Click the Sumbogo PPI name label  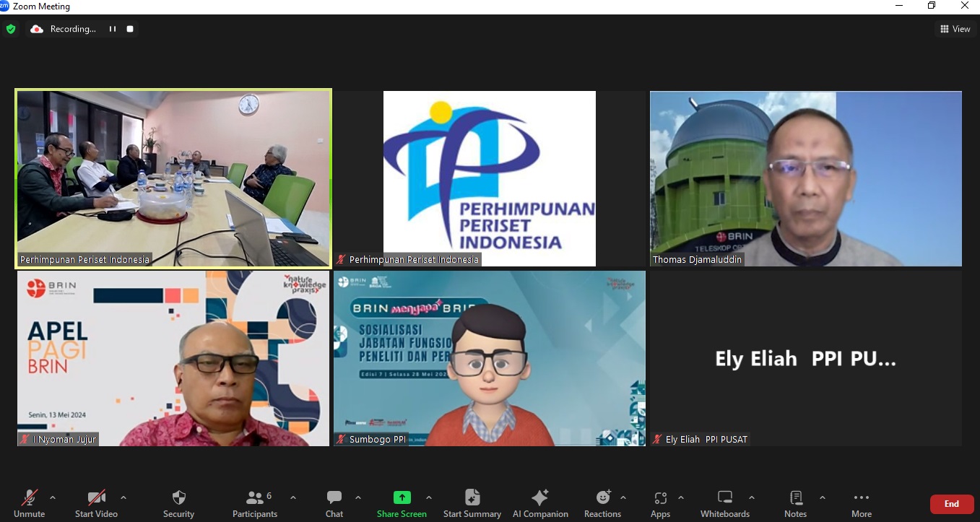coord(378,439)
